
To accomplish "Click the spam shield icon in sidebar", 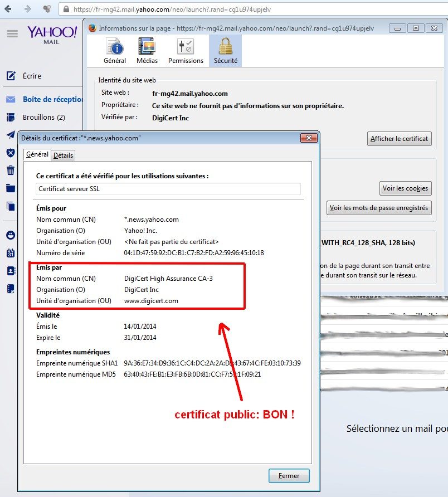I will [x=11, y=153].
